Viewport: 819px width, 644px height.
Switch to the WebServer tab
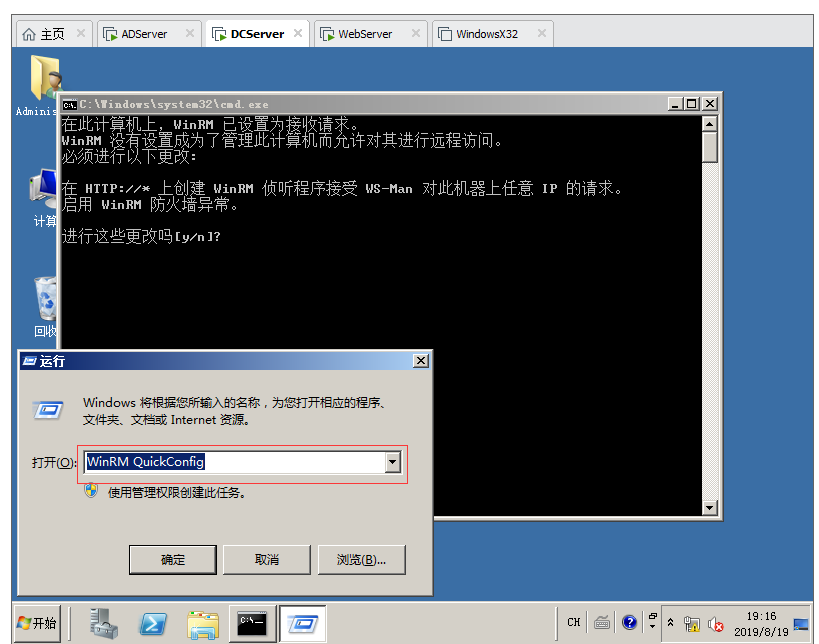click(x=364, y=34)
